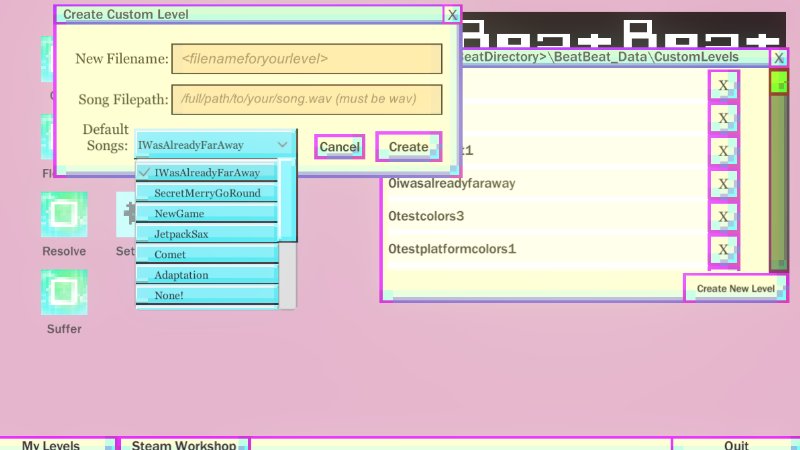The width and height of the screenshot is (800, 450).
Task: Delete level 0iwasalreadyfaraway with its X button
Action: [723, 184]
